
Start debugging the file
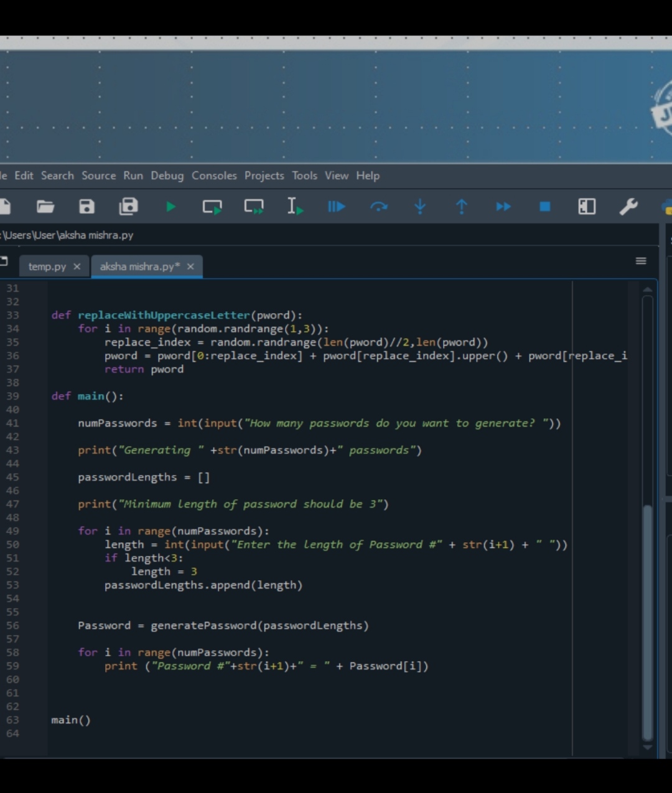pyautogui.click(x=337, y=207)
